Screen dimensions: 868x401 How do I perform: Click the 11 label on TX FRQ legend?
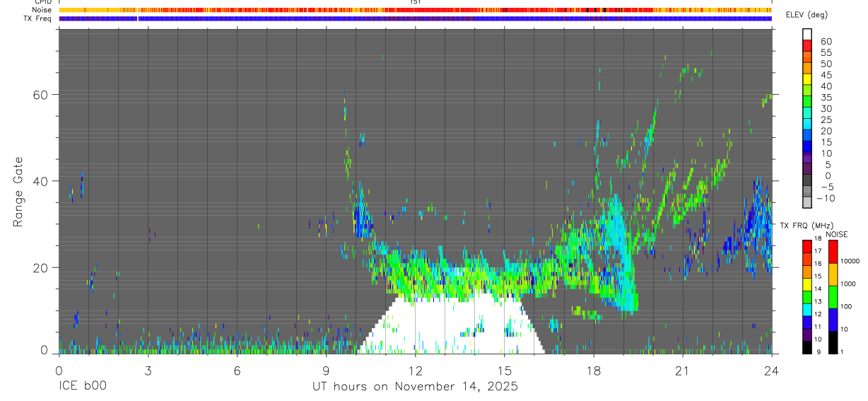pyautogui.click(x=819, y=327)
